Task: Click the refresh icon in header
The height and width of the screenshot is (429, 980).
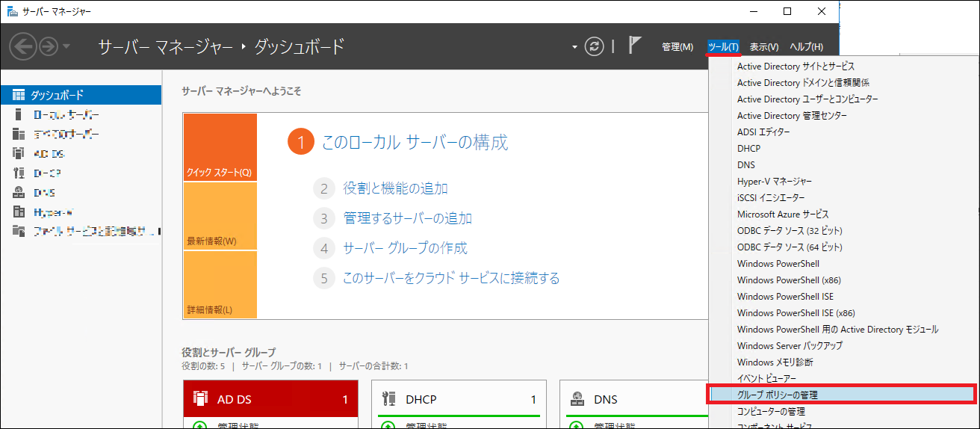Action: 594,46
